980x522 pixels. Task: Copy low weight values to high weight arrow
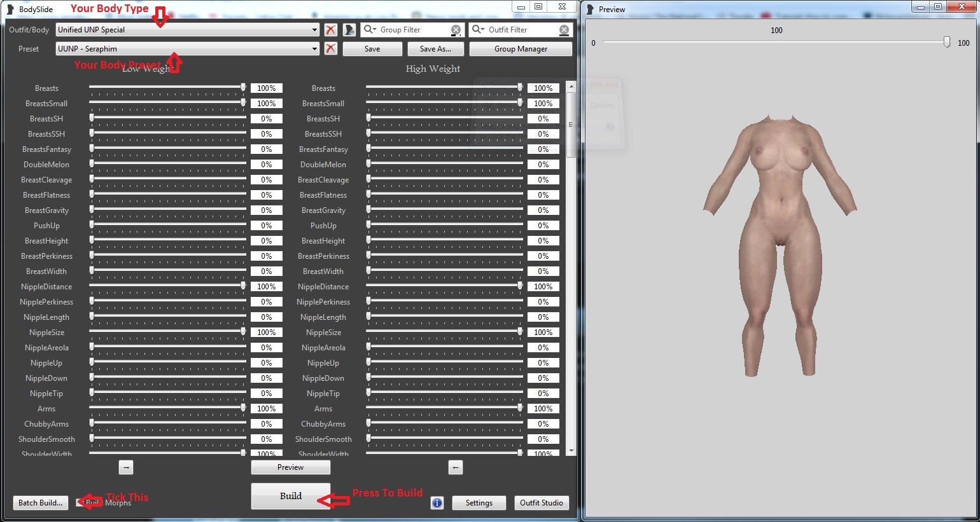coord(126,467)
